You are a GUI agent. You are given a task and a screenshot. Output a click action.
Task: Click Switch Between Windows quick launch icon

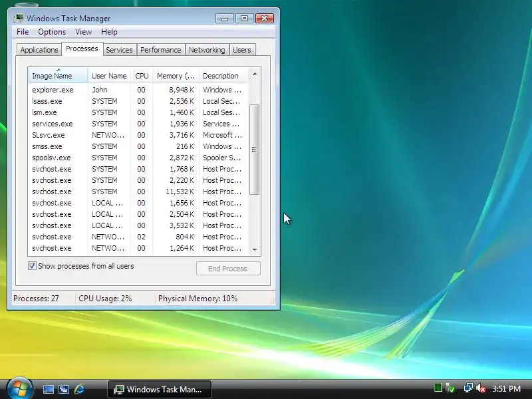point(64,389)
